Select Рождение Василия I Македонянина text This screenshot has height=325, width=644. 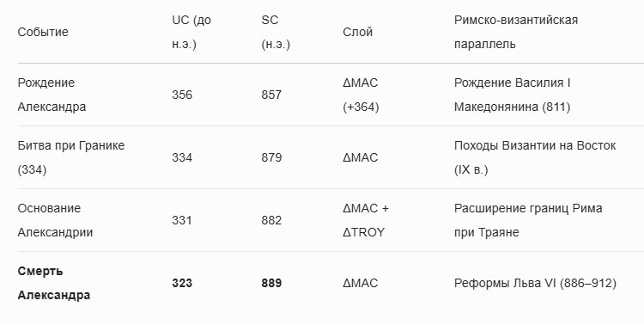click(512, 95)
